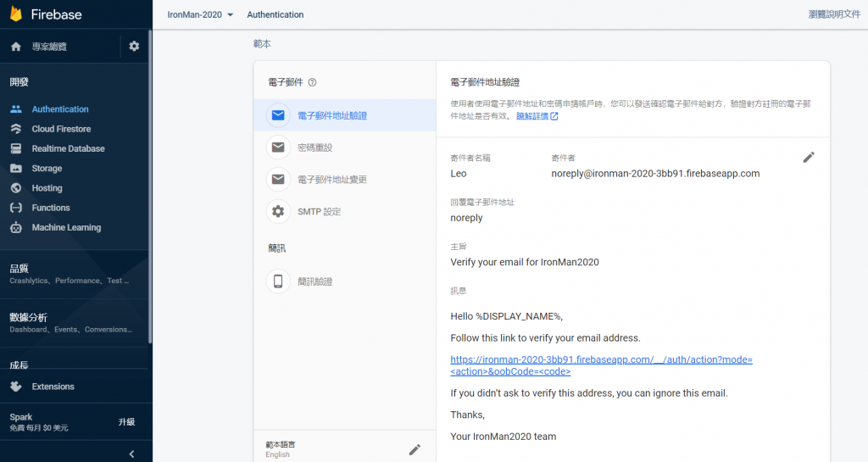Click the 範本 tab heading
Screen dimensions: 868x462
coord(263,44)
